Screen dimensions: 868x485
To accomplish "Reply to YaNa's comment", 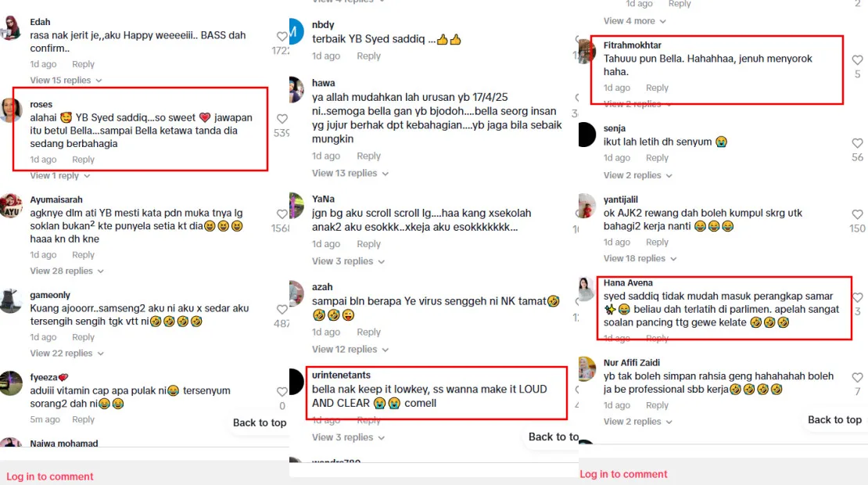I will point(368,244).
